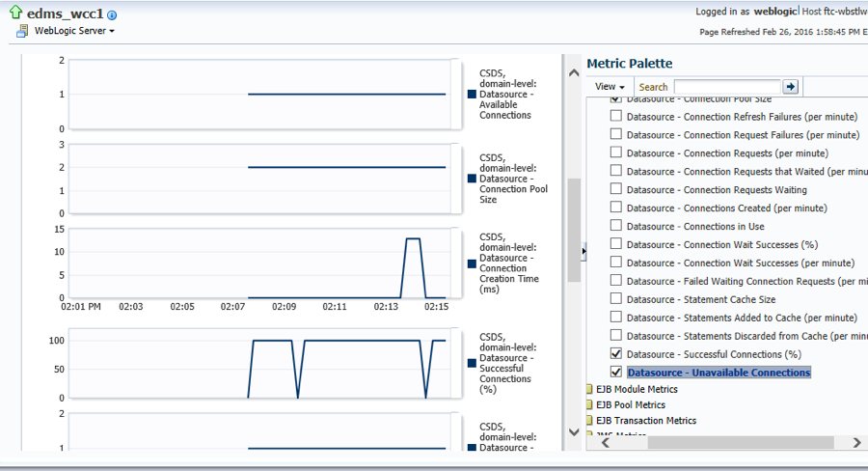Enable Connection Request Failures (per minute)
The height and width of the screenshot is (471, 868).
(615, 134)
